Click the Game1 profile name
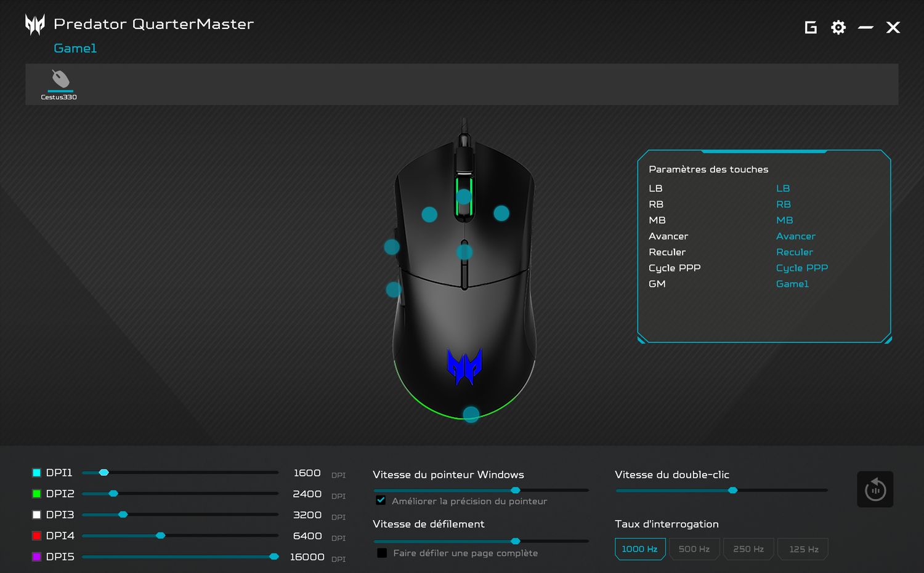The height and width of the screenshot is (573, 924). [75, 48]
